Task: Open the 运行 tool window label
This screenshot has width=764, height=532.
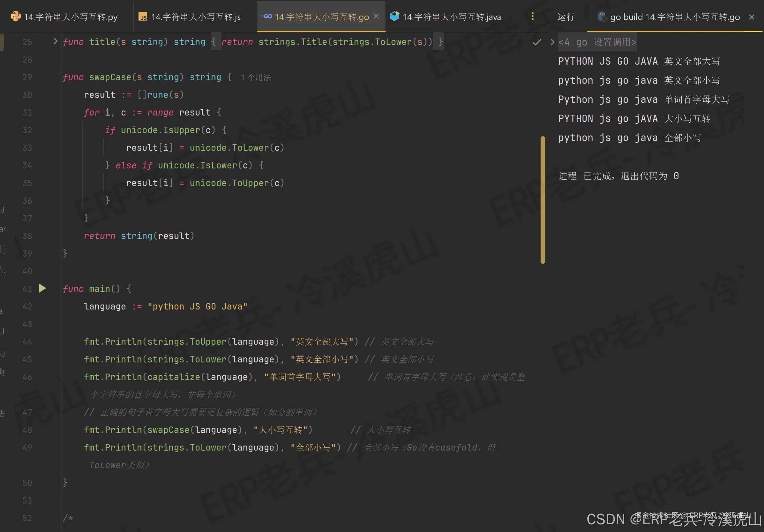Action: (566, 17)
